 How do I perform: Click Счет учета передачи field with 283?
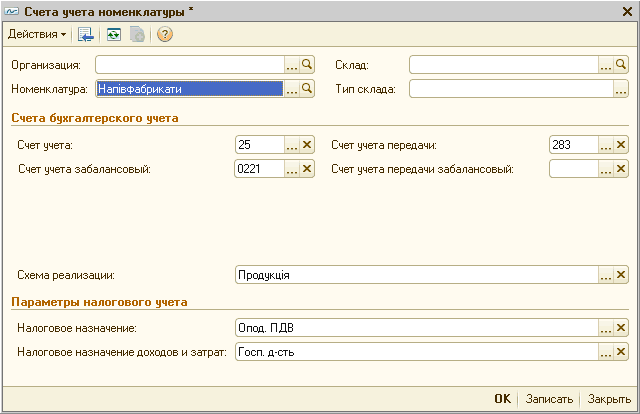coord(574,145)
